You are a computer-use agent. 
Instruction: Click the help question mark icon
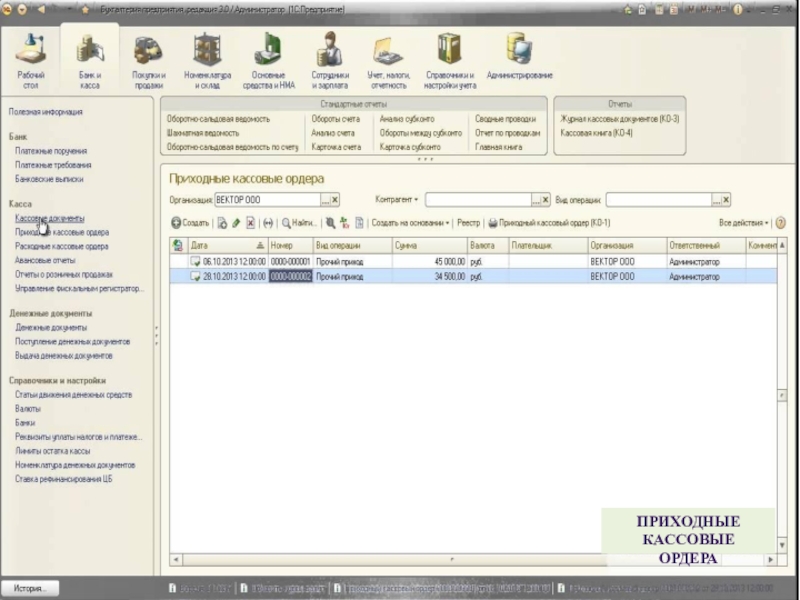pos(780,223)
